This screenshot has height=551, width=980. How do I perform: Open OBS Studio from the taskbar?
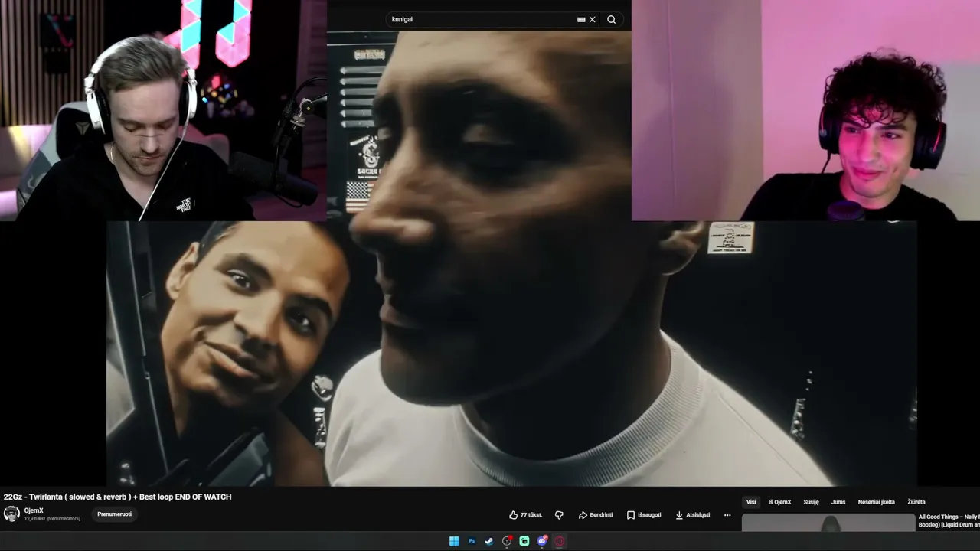tap(507, 541)
